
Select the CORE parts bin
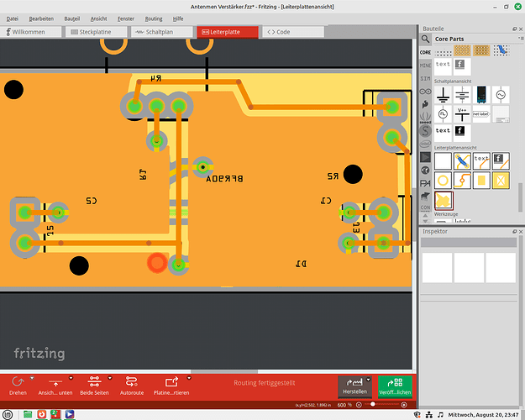[x=426, y=52]
